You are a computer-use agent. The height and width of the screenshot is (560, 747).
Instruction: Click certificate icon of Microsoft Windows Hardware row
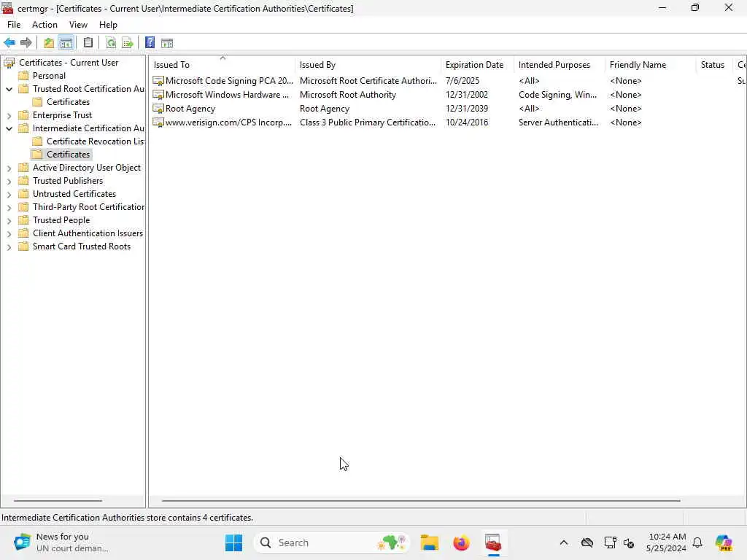158,95
